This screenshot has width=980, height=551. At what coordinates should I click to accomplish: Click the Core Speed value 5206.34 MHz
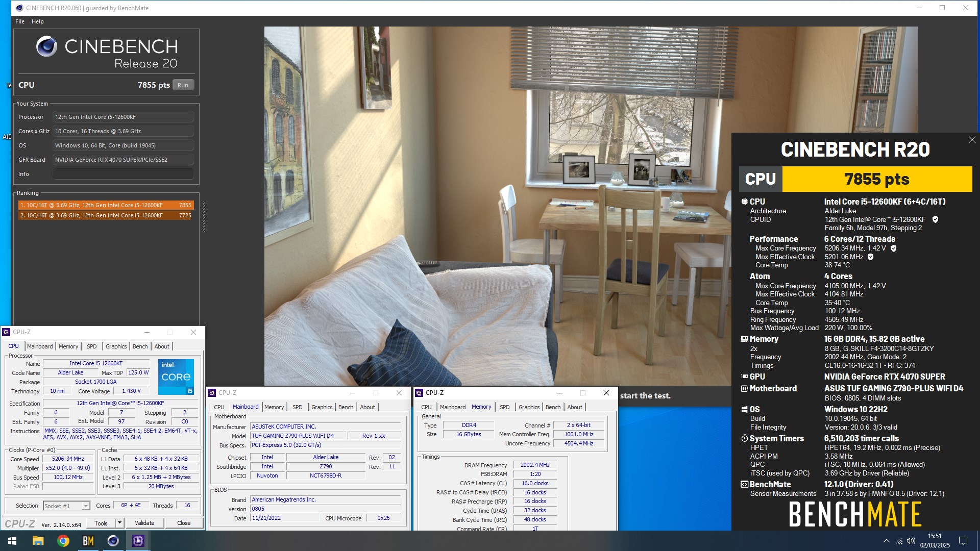click(x=68, y=459)
